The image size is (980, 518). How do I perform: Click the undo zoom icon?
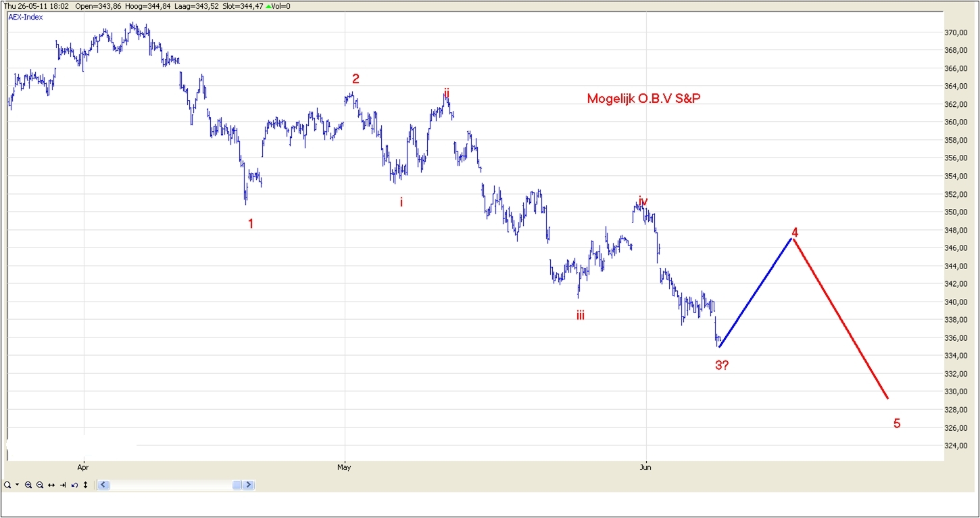(x=74, y=485)
